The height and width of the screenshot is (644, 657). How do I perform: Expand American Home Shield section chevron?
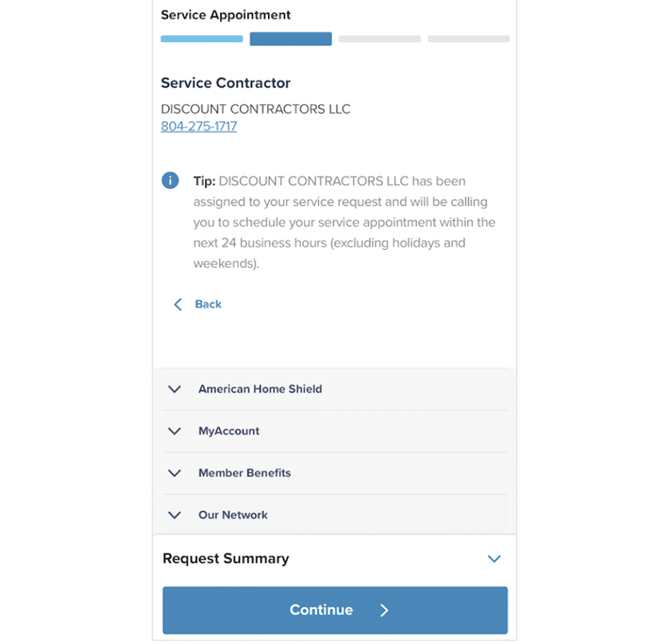click(x=174, y=389)
